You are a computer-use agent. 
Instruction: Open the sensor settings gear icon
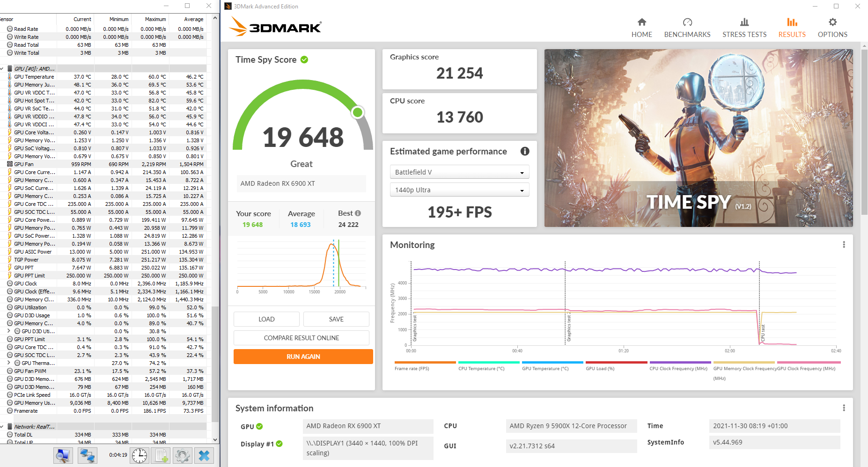(183, 455)
